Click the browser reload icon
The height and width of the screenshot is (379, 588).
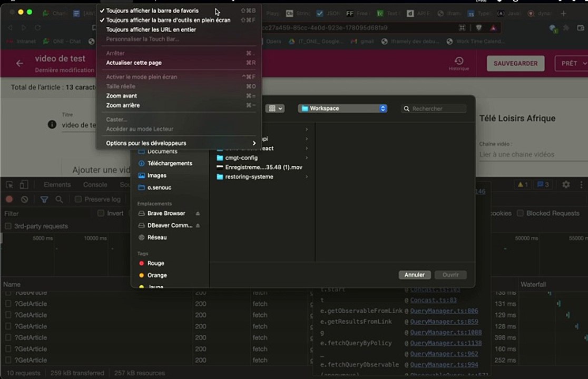click(38, 28)
